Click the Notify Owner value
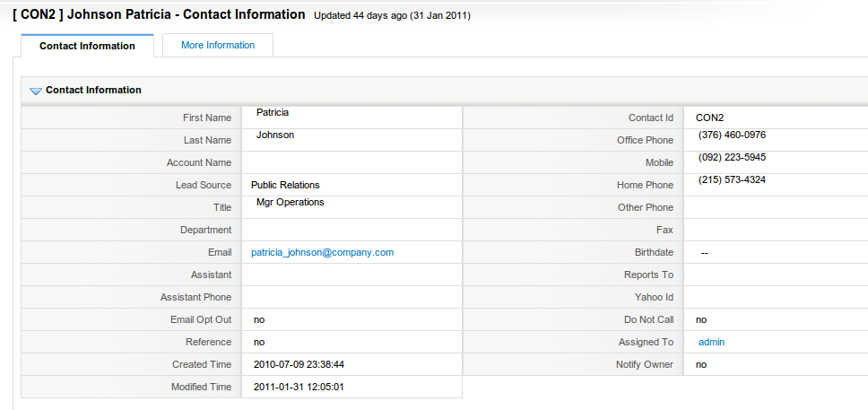 (701, 365)
